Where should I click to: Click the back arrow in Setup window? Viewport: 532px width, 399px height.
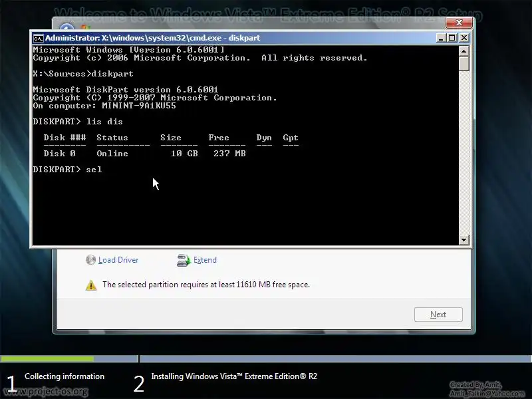pos(67,27)
